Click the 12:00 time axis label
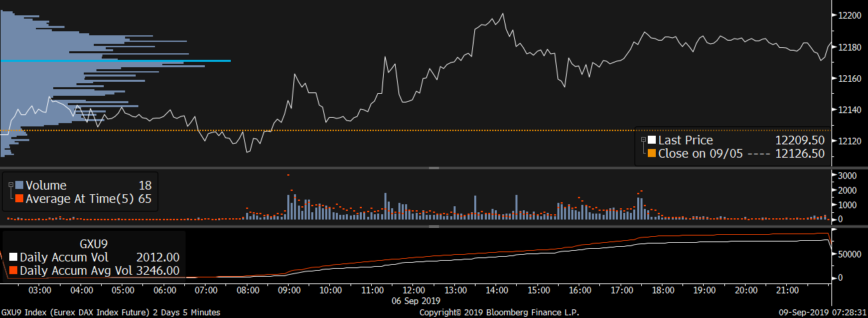Screen dimensions: 868x318 [x=414, y=291]
